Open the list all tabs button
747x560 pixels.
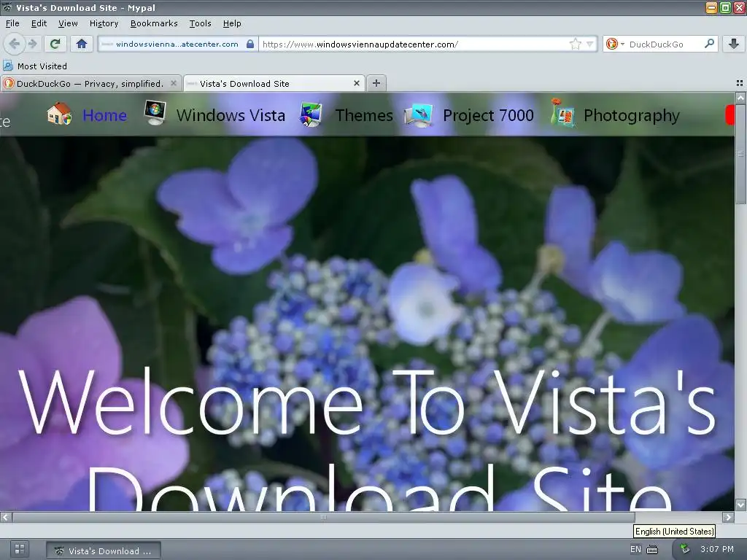click(740, 83)
